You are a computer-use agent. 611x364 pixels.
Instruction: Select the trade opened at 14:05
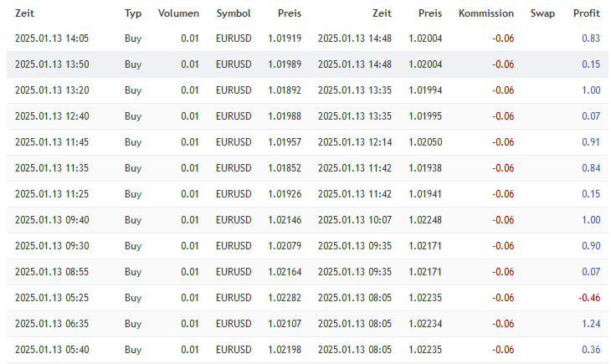(52, 38)
